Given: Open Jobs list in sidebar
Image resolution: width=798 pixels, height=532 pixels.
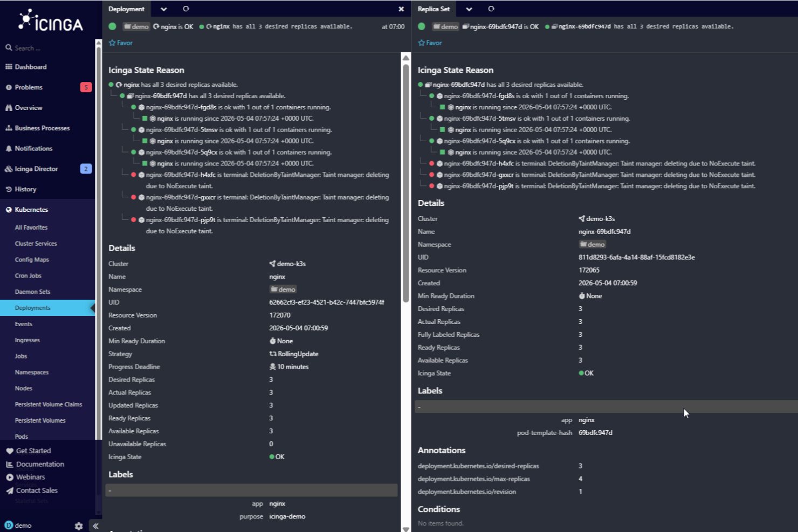Looking at the screenshot, I should click(x=21, y=356).
